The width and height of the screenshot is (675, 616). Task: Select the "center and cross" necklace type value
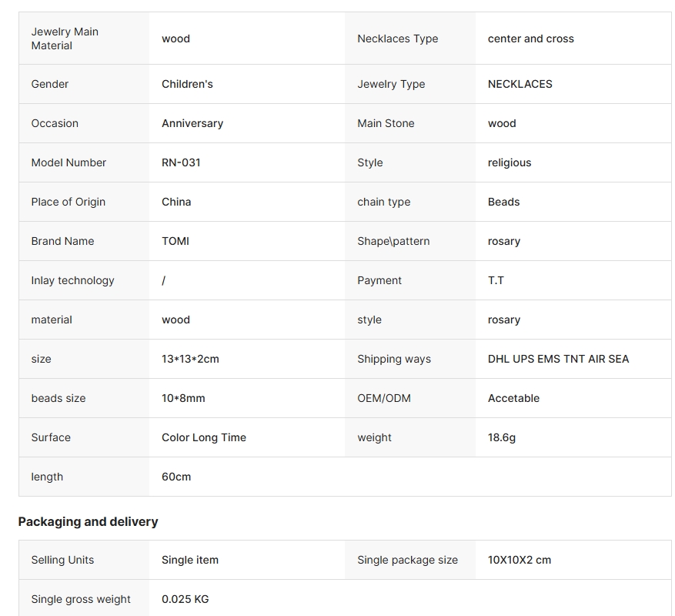530,38
